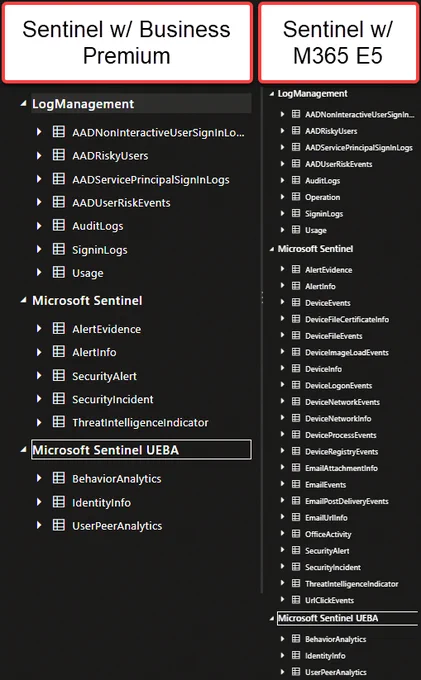421x680 pixels.
Task: Select AlertInfo in M365 E5 panel
Action: click(x=320, y=286)
